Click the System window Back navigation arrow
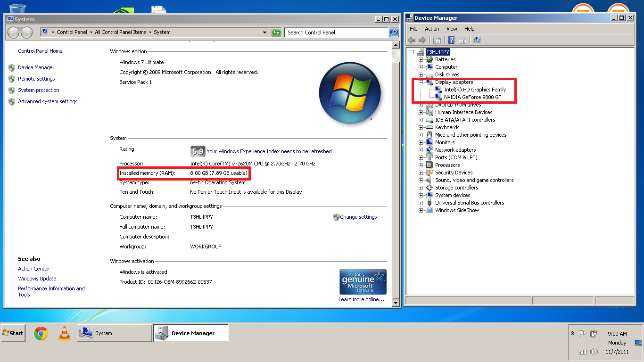Image resolution: width=644 pixels, height=362 pixels. coord(14,33)
